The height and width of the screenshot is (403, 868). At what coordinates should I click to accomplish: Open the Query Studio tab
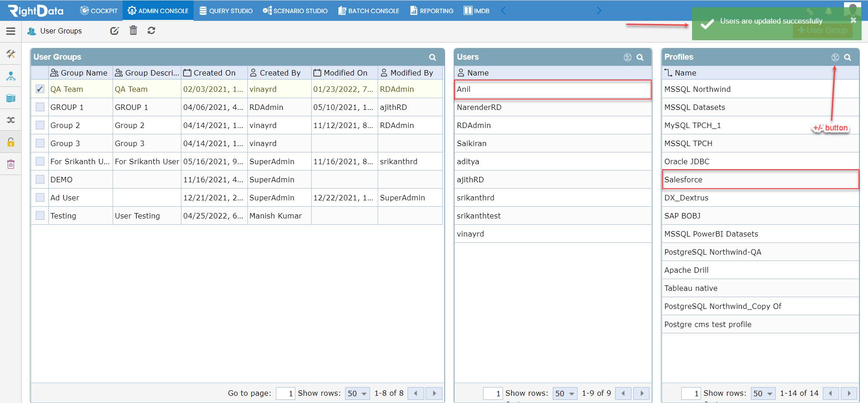coord(226,10)
